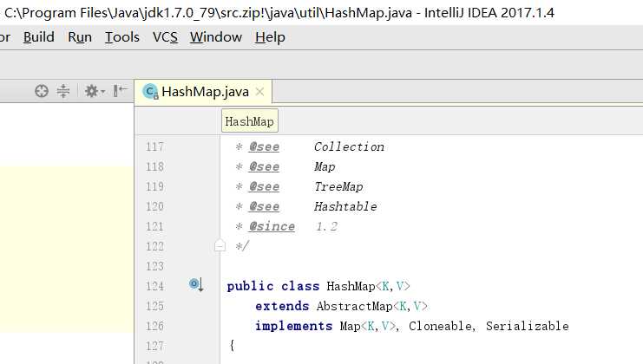Click the HashMap breadcrumb
The height and width of the screenshot is (364, 643).
(x=249, y=121)
